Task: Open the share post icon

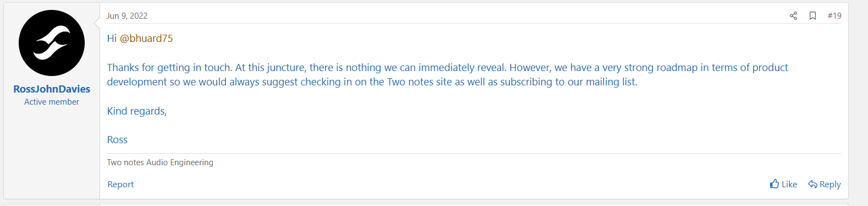Action: click(x=793, y=15)
